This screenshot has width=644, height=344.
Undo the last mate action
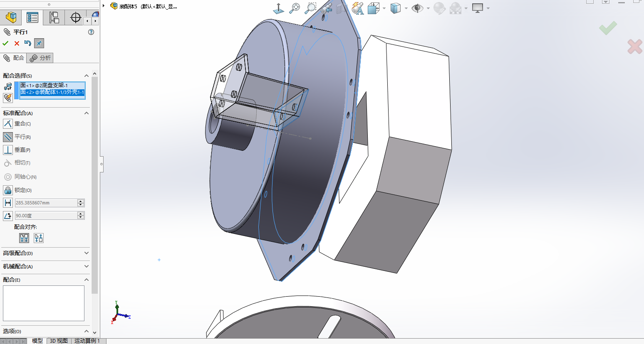click(28, 43)
